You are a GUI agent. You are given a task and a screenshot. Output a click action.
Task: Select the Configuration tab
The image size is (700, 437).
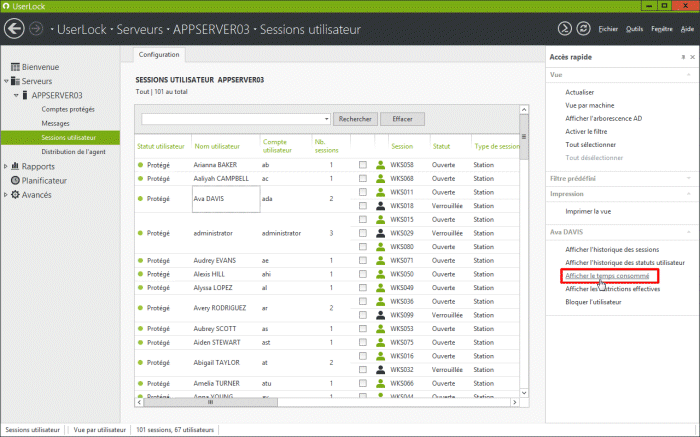click(159, 54)
